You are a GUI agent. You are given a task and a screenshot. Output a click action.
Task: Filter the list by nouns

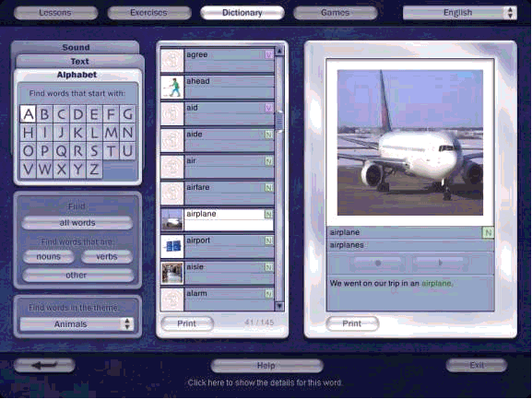click(x=48, y=256)
